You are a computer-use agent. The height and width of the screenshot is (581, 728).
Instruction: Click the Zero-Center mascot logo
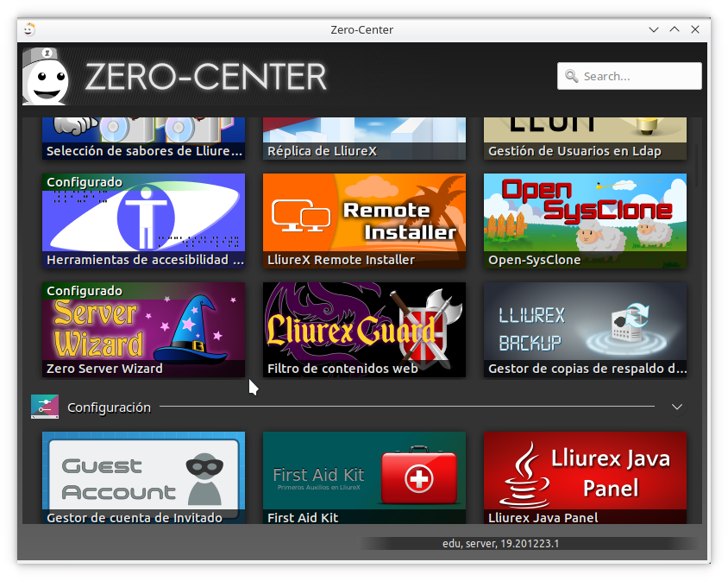(x=46, y=77)
